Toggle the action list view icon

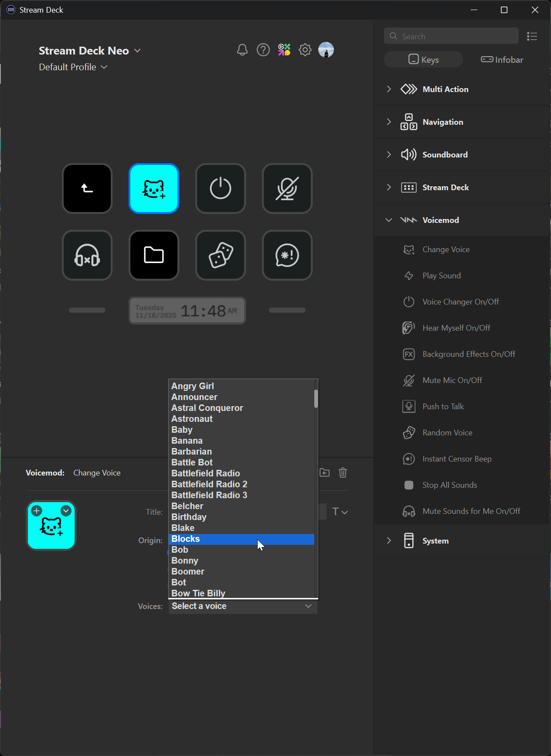tap(532, 36)
